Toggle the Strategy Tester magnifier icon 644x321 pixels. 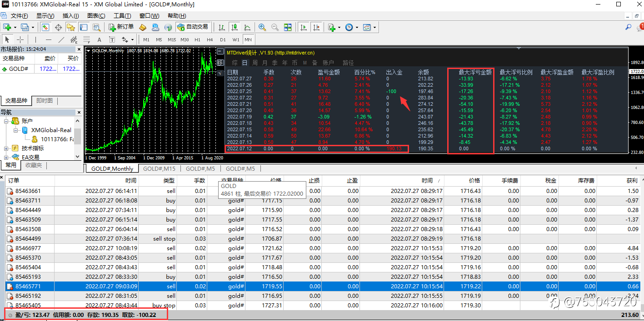coord(96,27)
